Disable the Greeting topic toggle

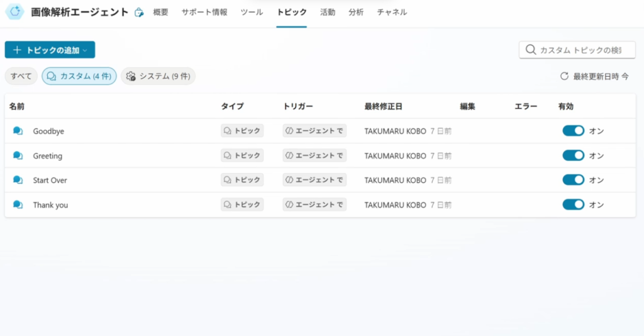[x=573, y=155]
